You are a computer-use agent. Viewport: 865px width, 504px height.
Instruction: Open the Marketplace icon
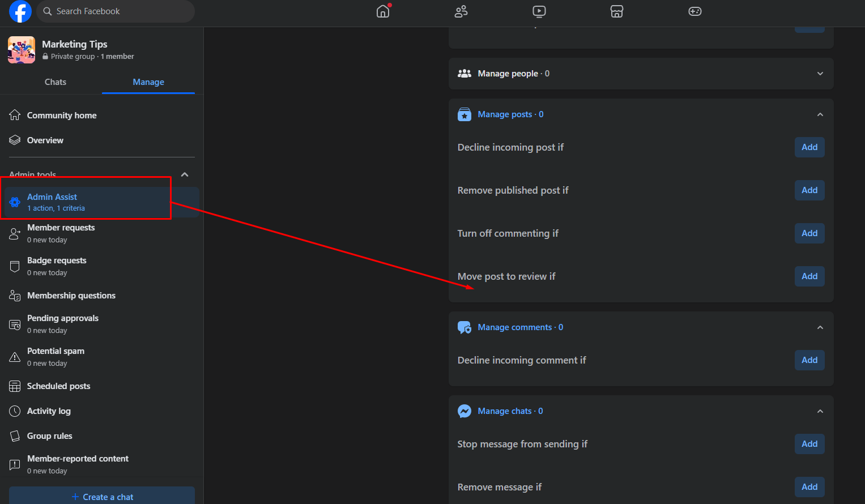click(x=617, y=11)
